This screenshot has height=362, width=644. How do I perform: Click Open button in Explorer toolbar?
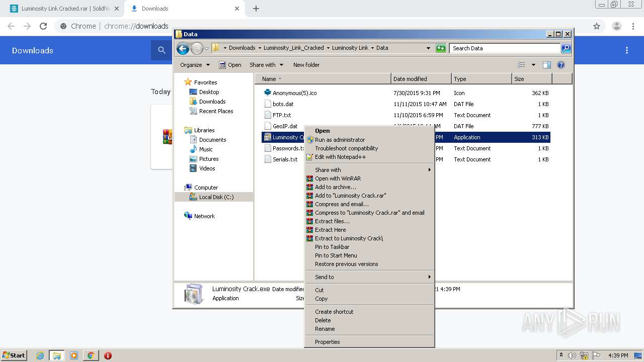(x=230, y=65)
